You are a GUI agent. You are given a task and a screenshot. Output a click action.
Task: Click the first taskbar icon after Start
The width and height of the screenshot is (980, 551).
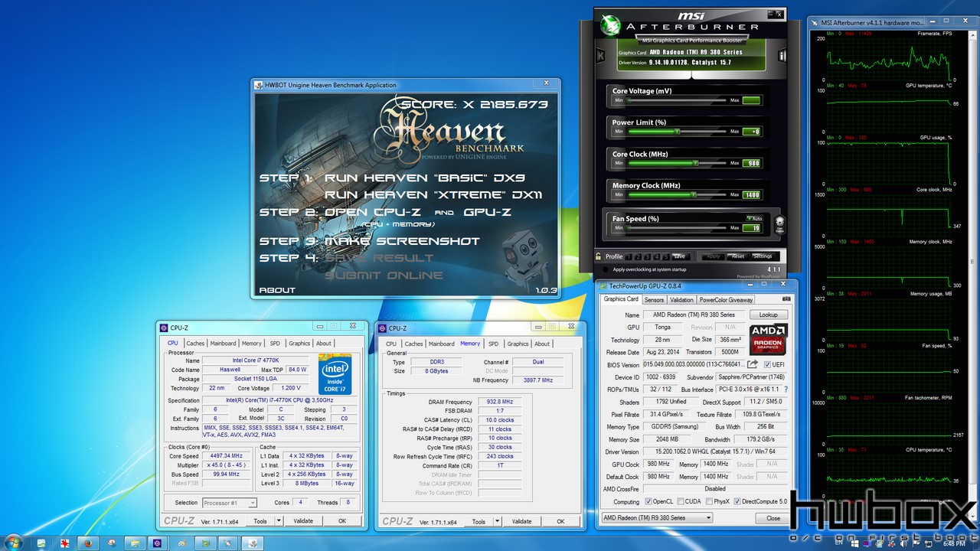[41, 543]
